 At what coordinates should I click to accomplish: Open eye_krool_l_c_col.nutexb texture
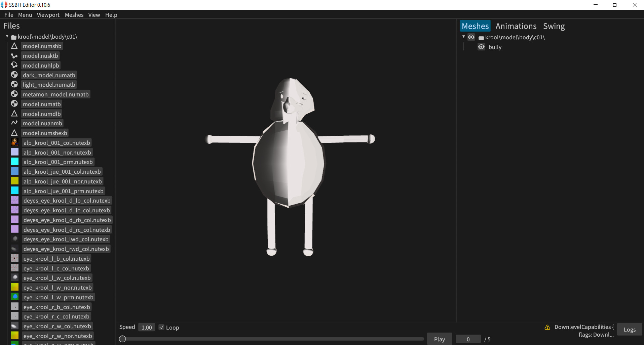click(56, 268)
